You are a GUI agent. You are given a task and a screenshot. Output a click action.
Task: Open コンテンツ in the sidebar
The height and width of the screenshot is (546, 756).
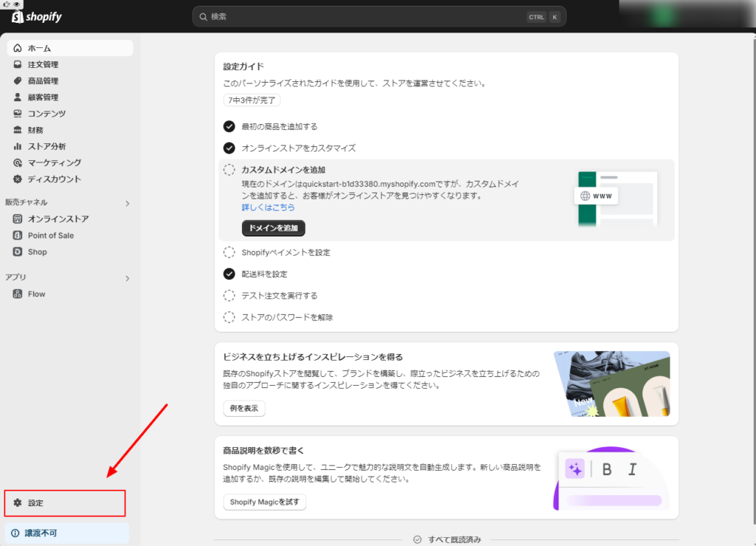click(70, 114)
